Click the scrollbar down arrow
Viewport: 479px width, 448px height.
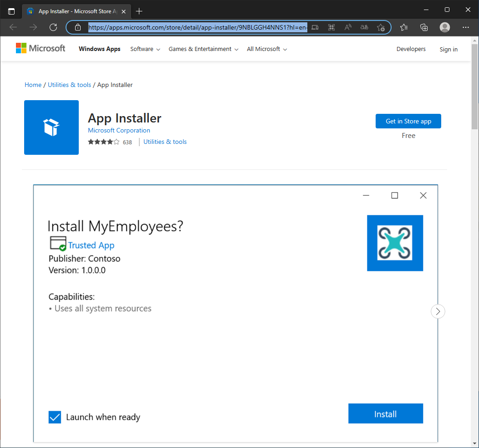(474, 444)
